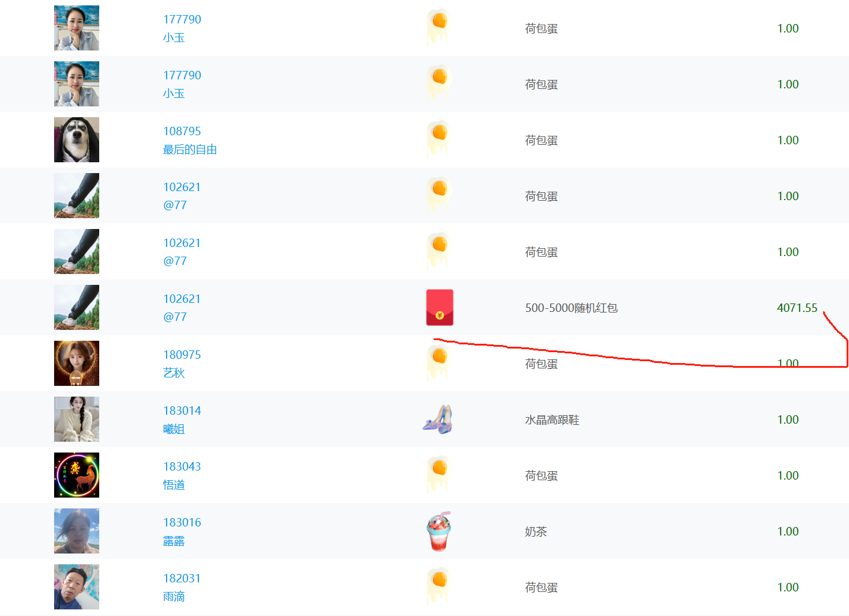
Task: Select the gift name 奶茶
Action: point(536,531)
